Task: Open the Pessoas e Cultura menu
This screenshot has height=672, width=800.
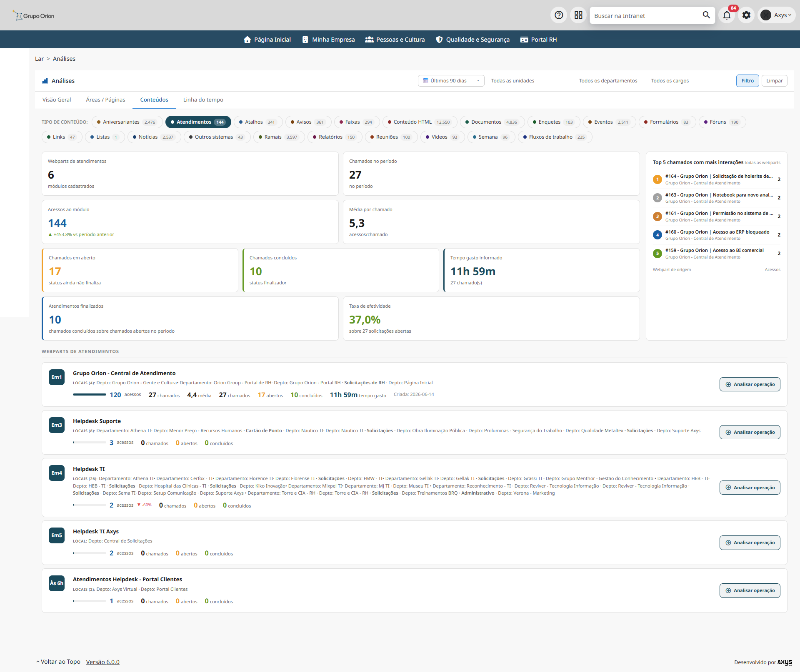Action: coord(395,40)
